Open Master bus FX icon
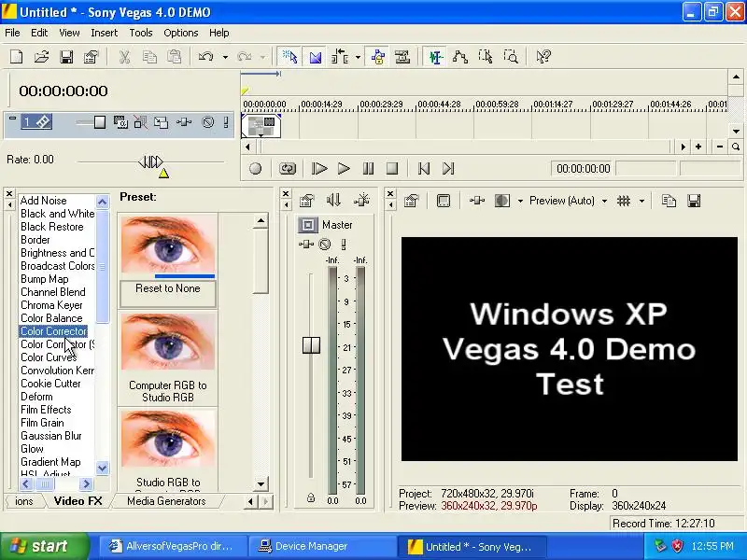Image resolution: width=747 pixels, height=560 pixels. pyautogui.click(x=306, y=245)
